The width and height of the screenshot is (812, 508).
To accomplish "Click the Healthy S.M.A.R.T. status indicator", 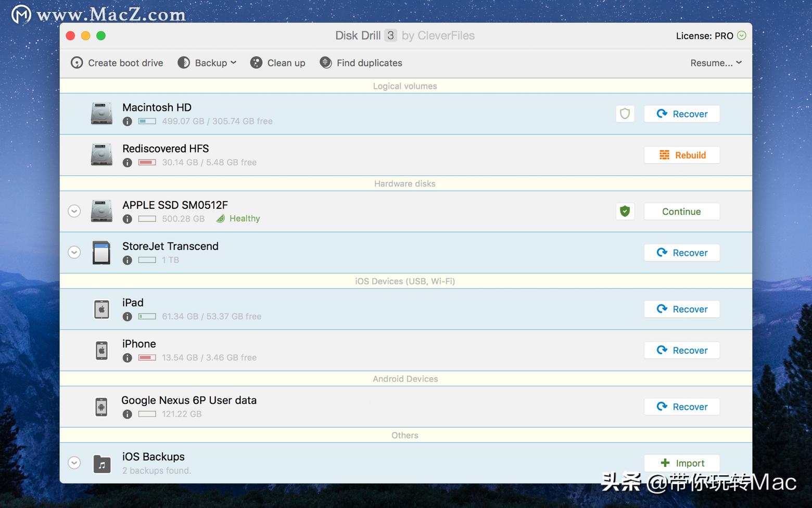I will click(x=238, y=219).
